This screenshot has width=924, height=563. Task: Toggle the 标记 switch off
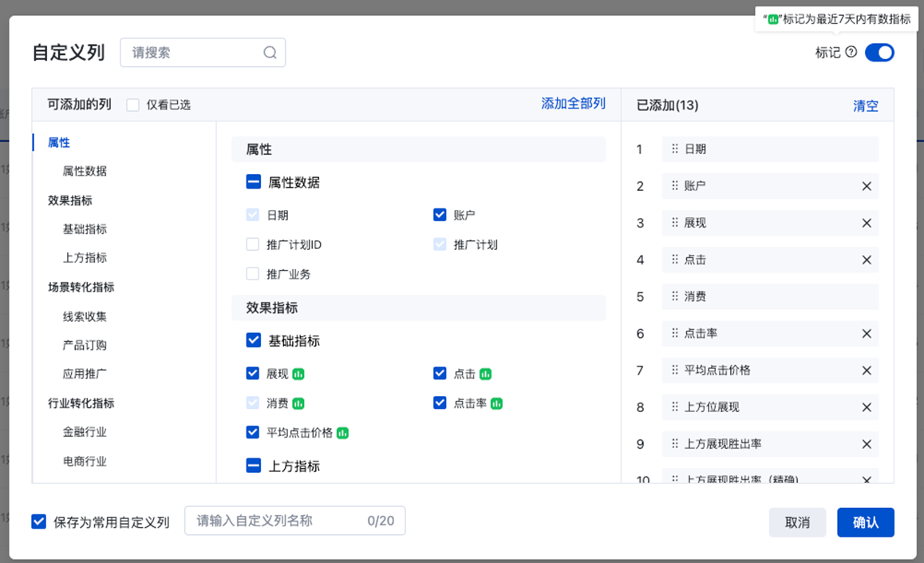click(879, 53)
